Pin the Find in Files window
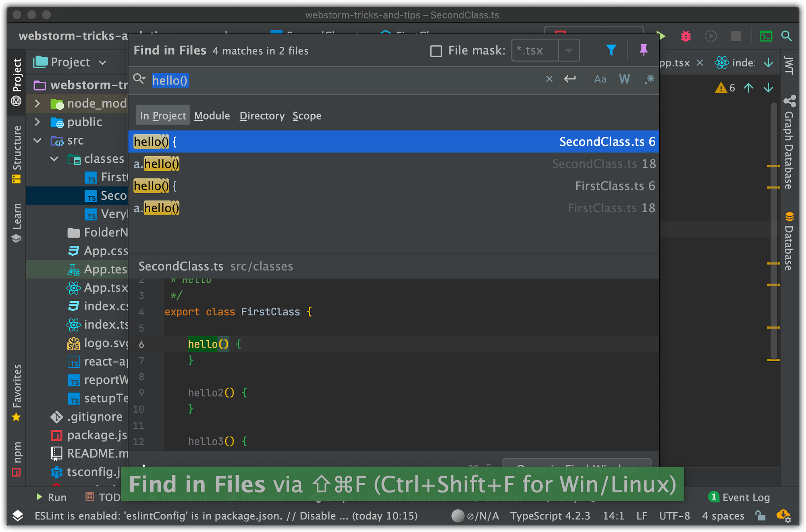Image resolution: width=806 pixels, height=532 pixels. 643,50
